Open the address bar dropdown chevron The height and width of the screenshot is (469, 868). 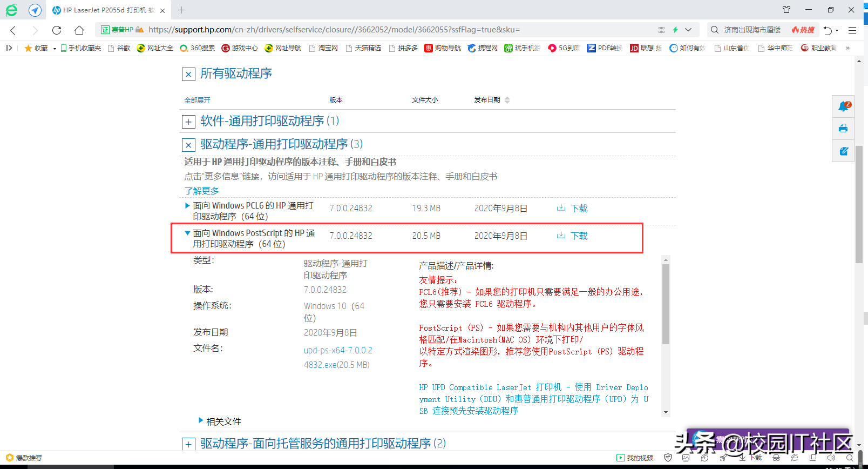[x=688, y=30]
